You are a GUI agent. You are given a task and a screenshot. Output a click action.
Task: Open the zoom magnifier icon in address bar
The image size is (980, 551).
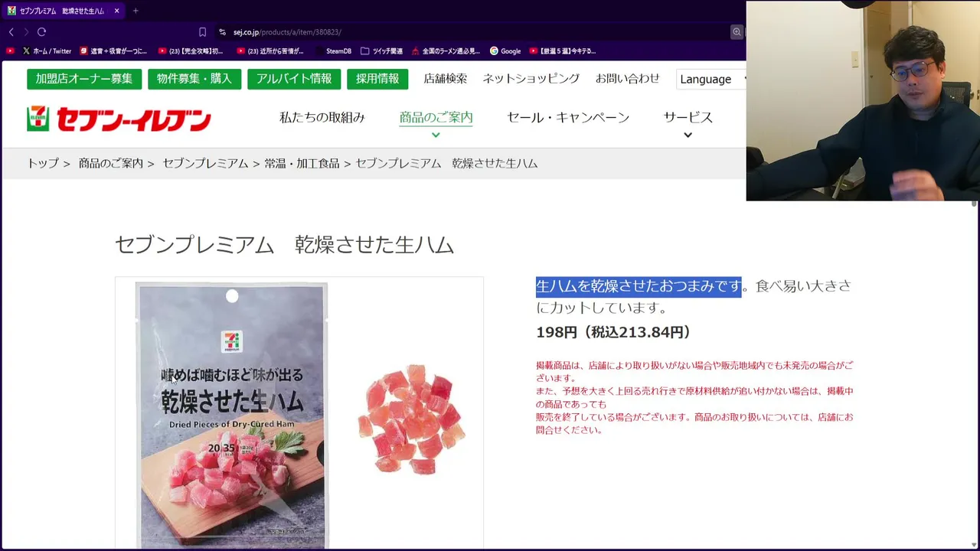tap(737, 32)
